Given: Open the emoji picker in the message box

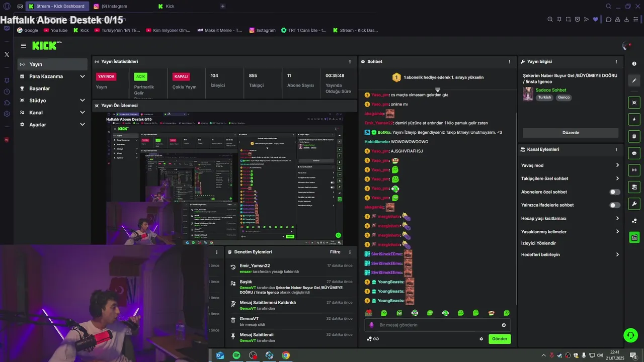Looking at the screenshot, I should pyautogui.click(x=504, y=325).
